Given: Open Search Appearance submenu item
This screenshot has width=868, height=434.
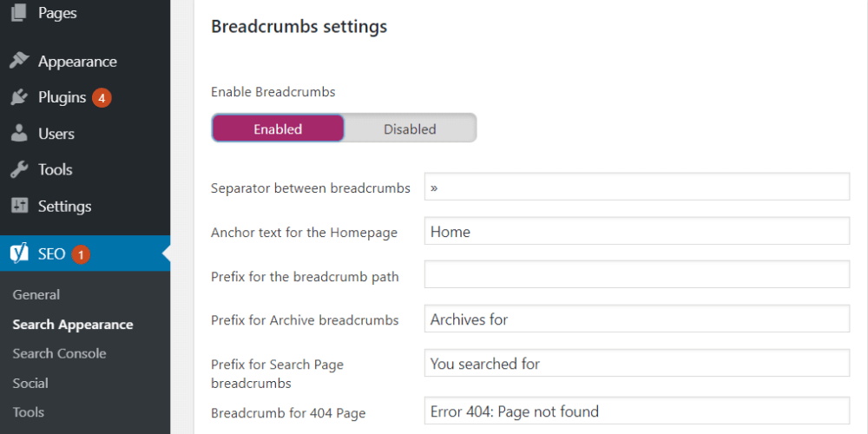Looking at the screenshot, I should click(x=73, y=325).
